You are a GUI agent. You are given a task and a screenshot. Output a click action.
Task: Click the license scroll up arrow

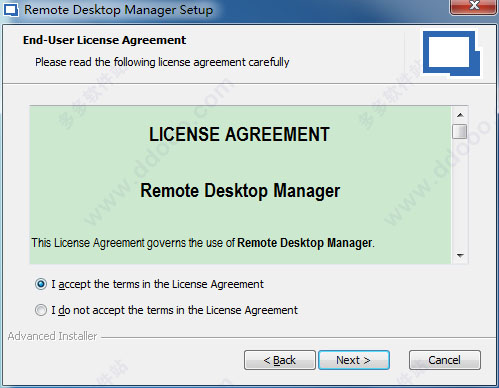pos(460,115)
